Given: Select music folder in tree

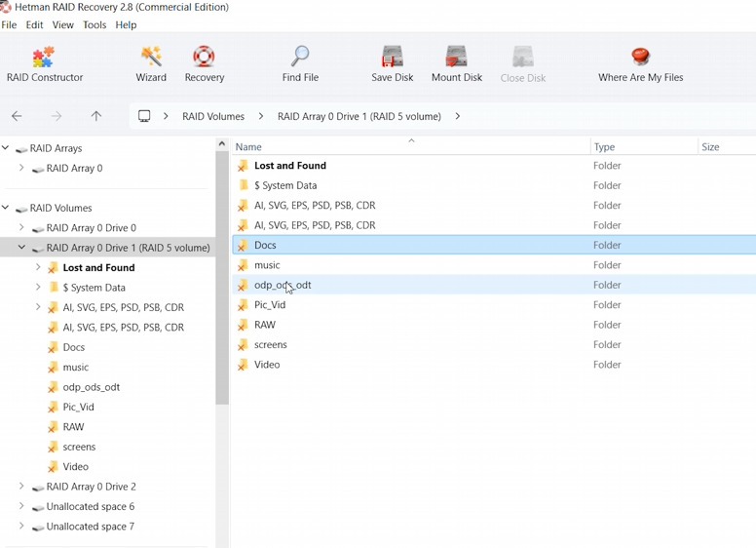Looking at the screenshot, I should pyautogui.click(x=76, y=367).
